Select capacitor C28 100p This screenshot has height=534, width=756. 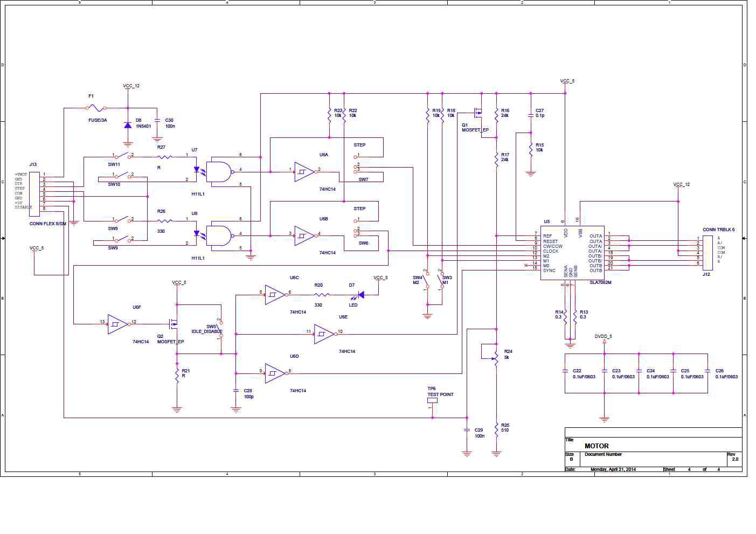click(236, 390)
